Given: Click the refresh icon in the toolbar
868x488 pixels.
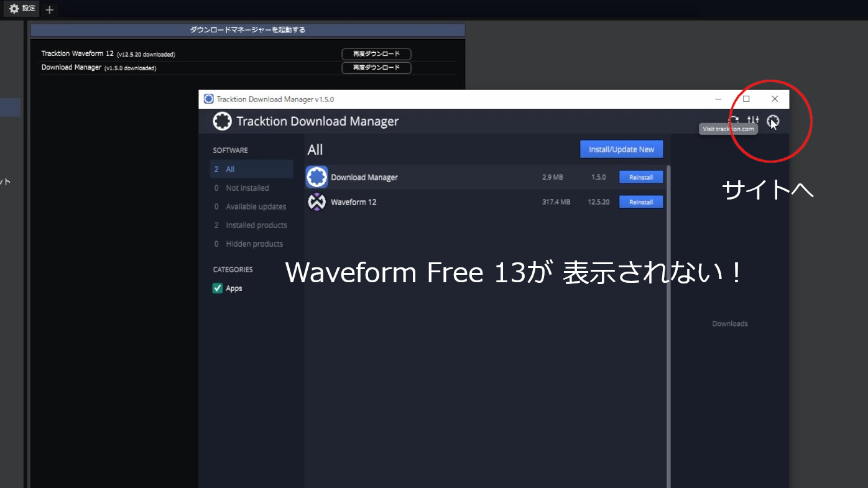Looking at the screenshot, I should [x=734, y=121].
